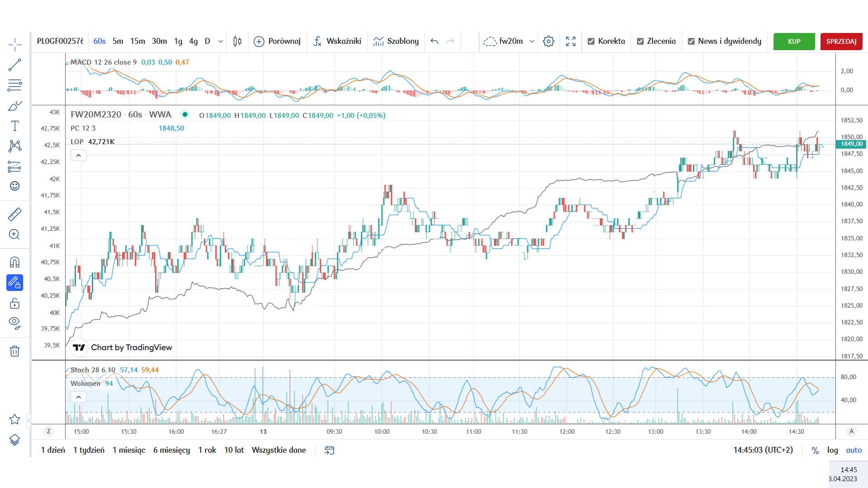This screenshot has width=868, height=488.
Task: Expand the time interval dropdown arrow
Action: coord(221,41)
